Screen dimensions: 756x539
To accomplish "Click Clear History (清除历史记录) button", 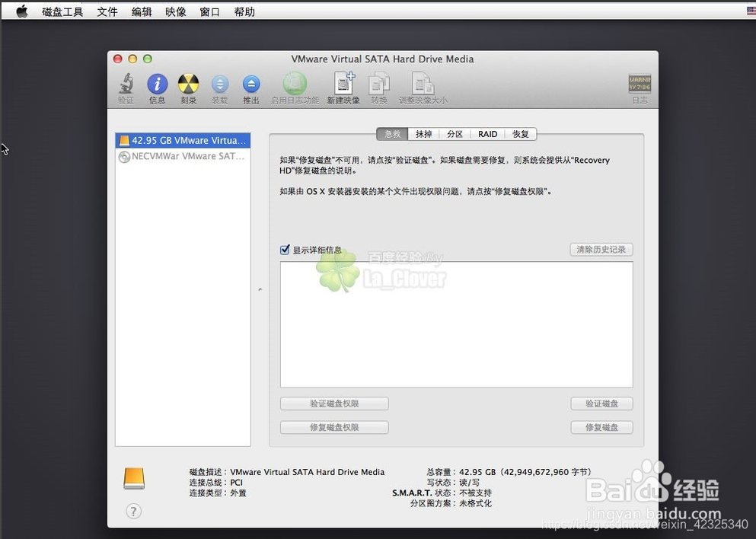I will 601,249.
